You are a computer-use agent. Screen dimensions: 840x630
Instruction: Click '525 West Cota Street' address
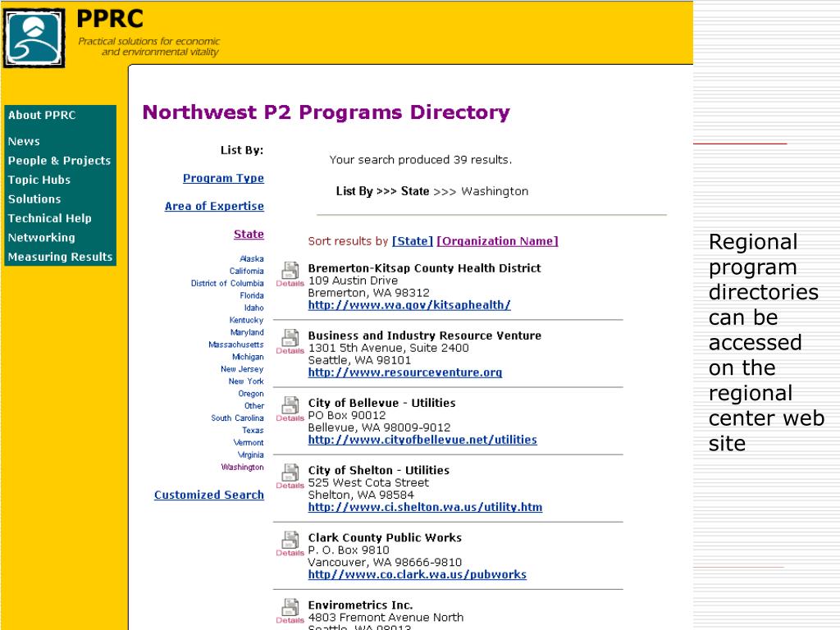coord(368,483)
